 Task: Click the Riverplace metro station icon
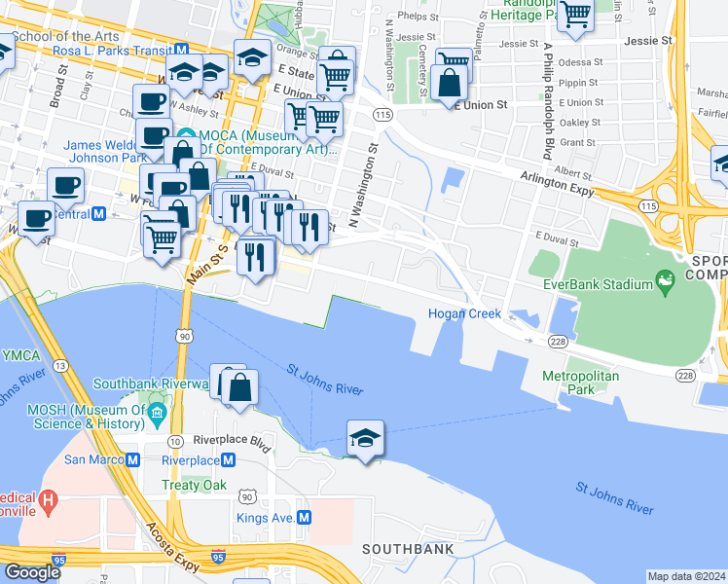(x=228, y=460)
